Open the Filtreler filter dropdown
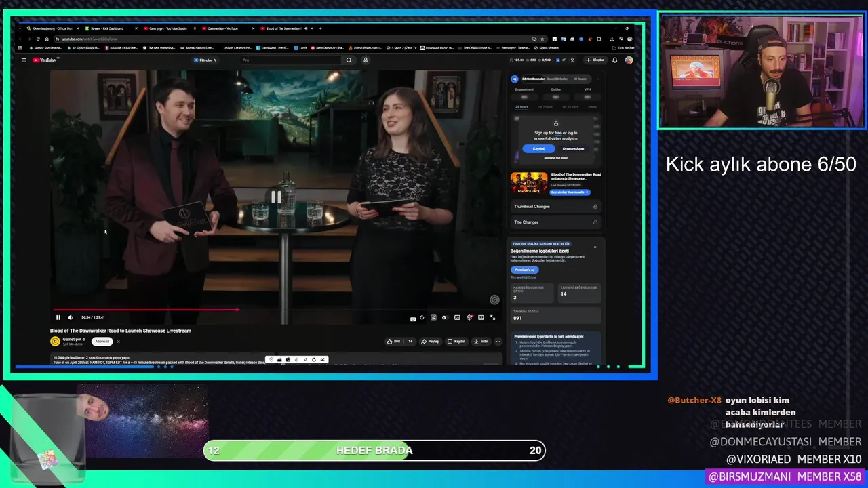This screenshot has width=868, height=488. click(205, 60)
